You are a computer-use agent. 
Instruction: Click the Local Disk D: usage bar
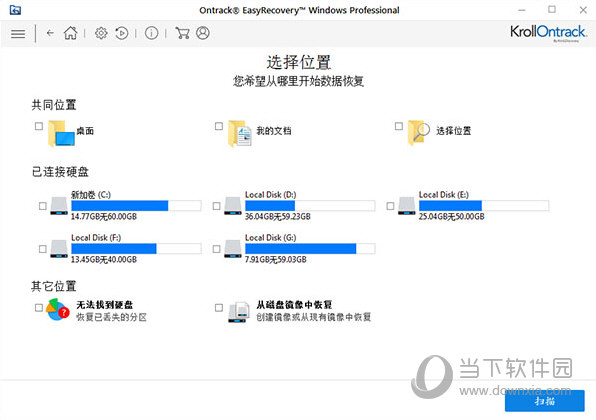(x=310, y=206)
